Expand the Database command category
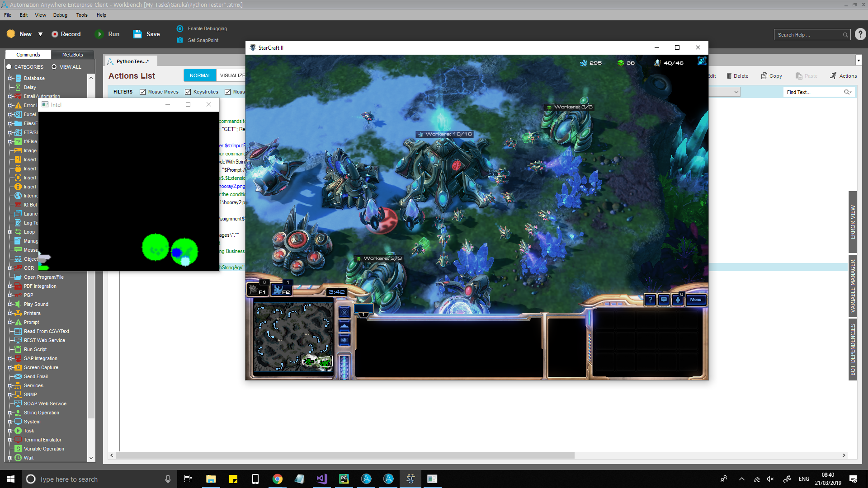 pyautogui.click(x=9, y=78)
